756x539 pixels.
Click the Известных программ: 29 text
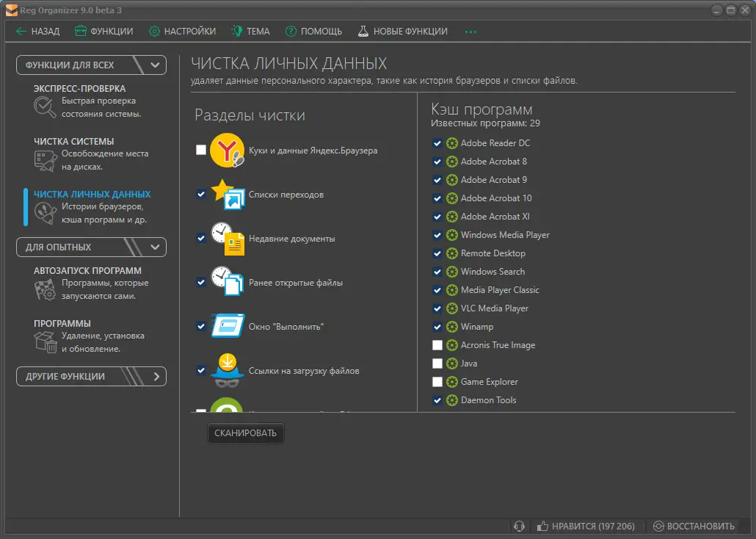click(x=485, y=123)
